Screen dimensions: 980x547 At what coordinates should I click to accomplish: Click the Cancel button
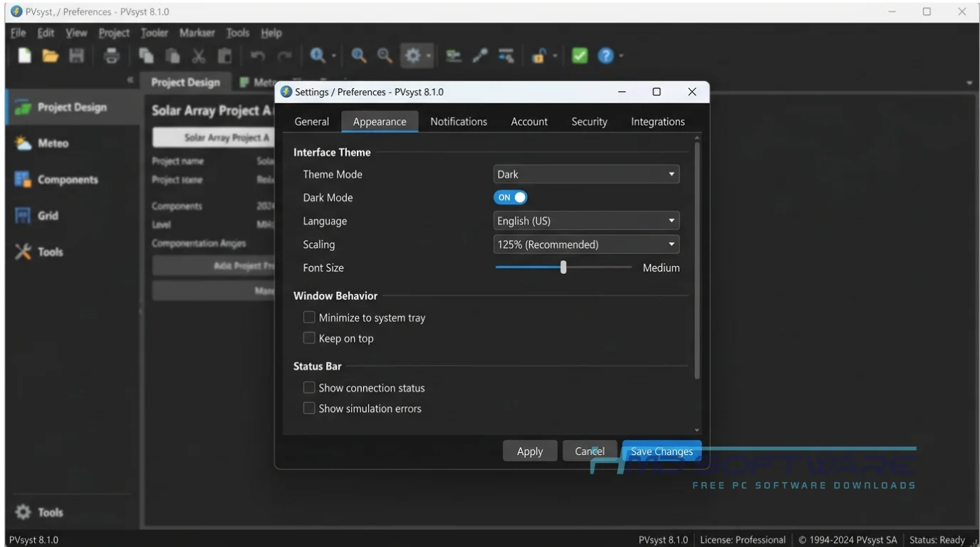pyautogui.click(x=590, y=451)
